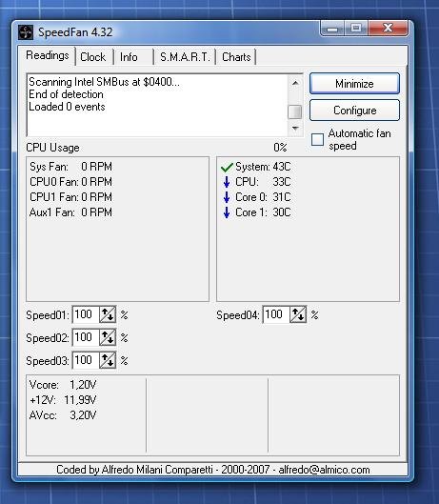
Task: Click the 'Core 1: 30C' reading
Action: tap(263, 212)
